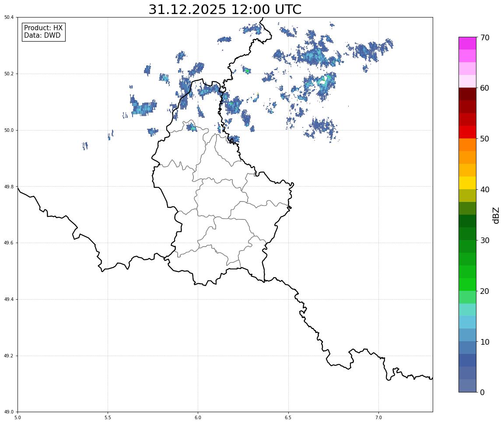Click the colorbar tick label 50

[x=485, y=139]
